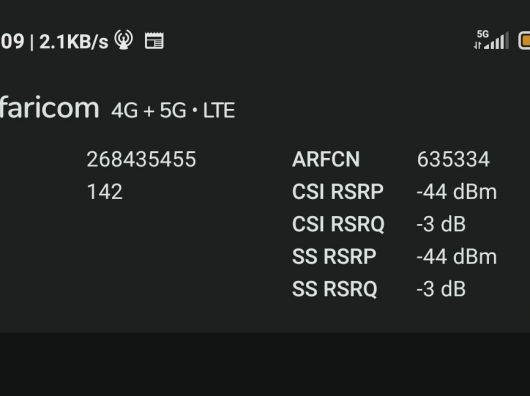This screenshot has width=530, height=396.
Task: Tap the 4G + 5G · LTE label
Action: tap(173, 110)
